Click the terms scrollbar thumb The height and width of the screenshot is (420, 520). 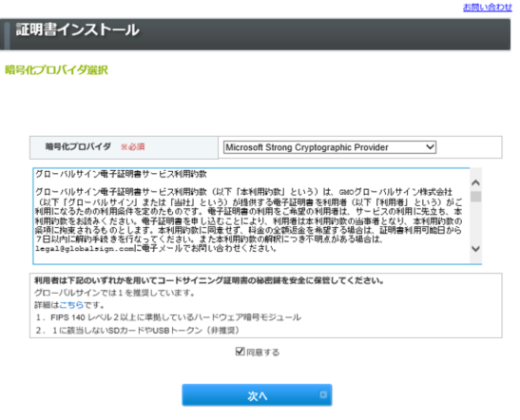tap(476, 197)
